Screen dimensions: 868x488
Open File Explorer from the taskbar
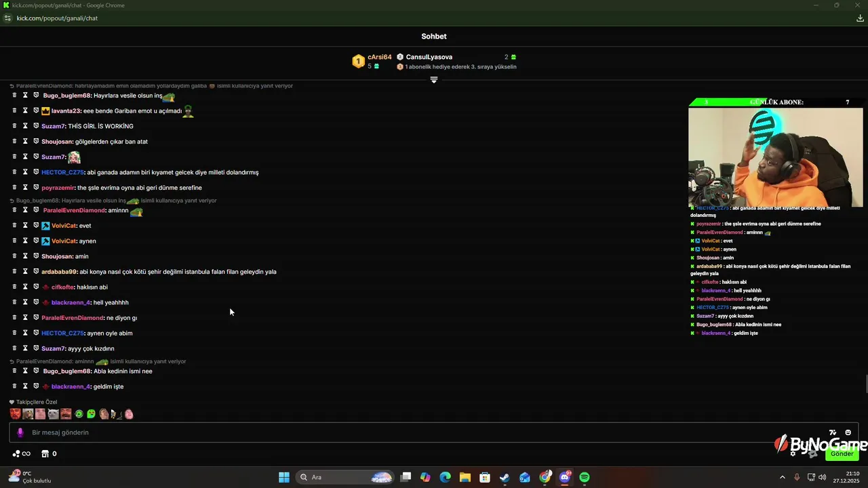tap(465, 477)
